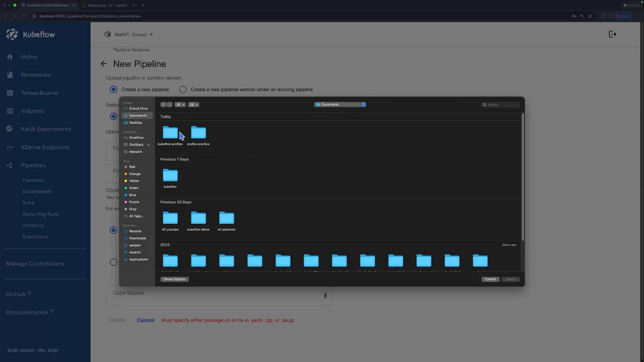Eject the OrbStack volume

pos(148,145)
